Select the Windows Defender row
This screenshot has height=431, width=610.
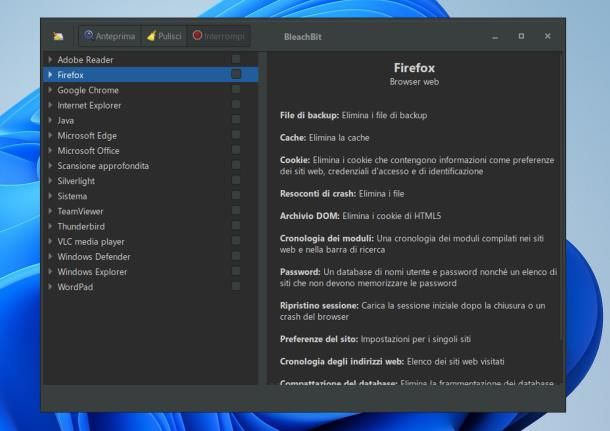[x=151, y=257]
